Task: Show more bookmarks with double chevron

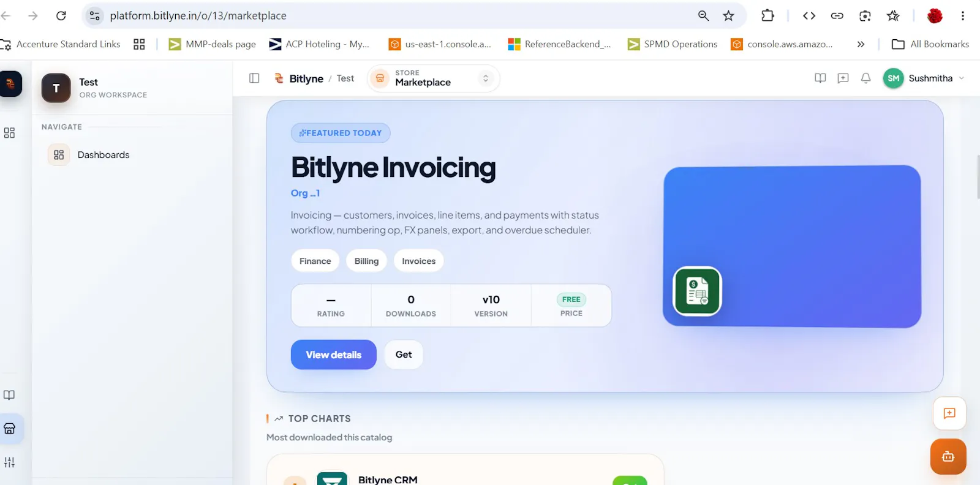Action: tap(861, 44)
